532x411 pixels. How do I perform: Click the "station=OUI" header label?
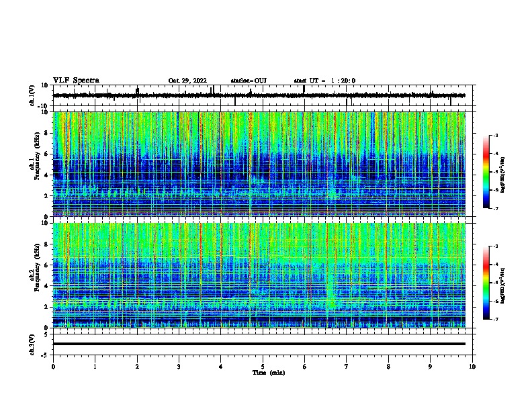coord(249,81)
